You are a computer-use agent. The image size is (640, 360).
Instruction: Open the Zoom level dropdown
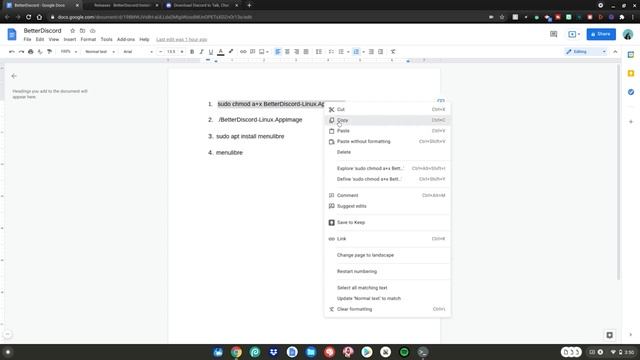[x=69, y=52]
